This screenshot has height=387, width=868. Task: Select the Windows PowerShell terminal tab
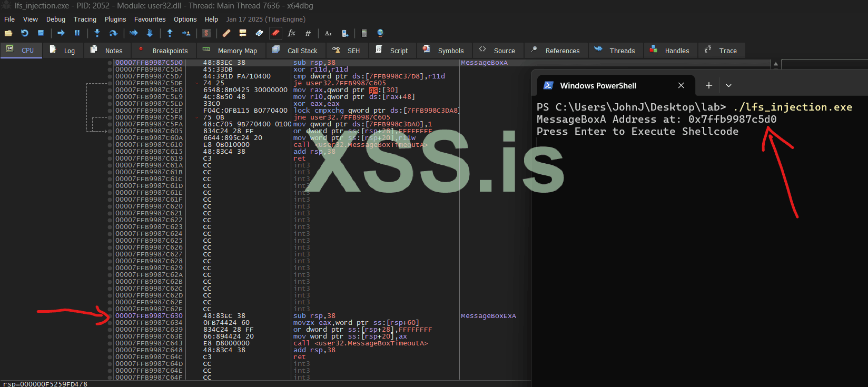coord(616,85)
